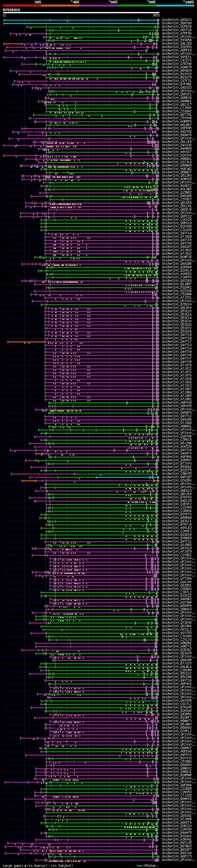Select label UniRef100_C3YQE2
Viewport: 197px width, 868px height.
[177, 555]
